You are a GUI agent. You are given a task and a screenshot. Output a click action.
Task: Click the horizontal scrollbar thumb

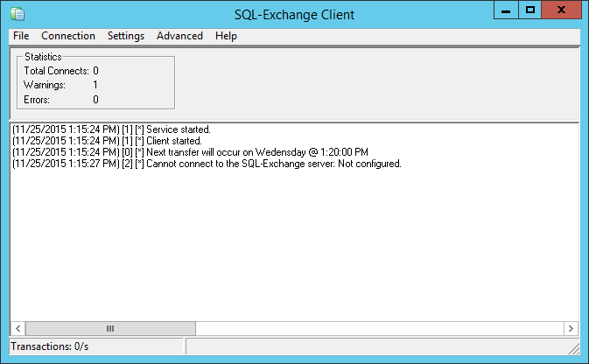tap(110, 329)
